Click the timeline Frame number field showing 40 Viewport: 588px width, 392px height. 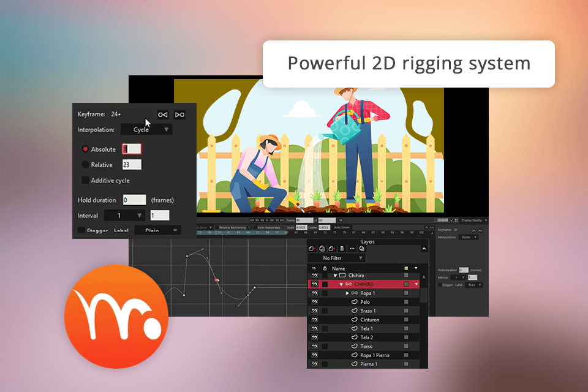pyautogui.click(x=304, y=221)
